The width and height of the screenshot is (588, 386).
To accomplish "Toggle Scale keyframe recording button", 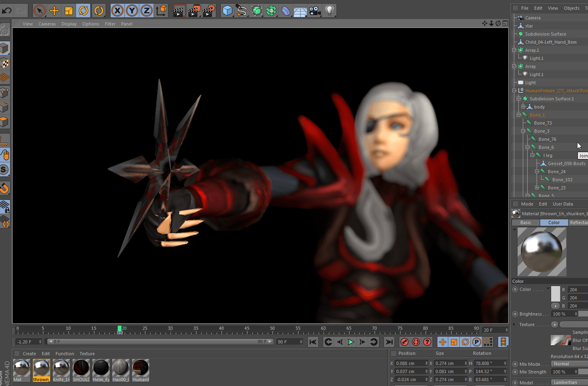I will [x=454, y=342].
